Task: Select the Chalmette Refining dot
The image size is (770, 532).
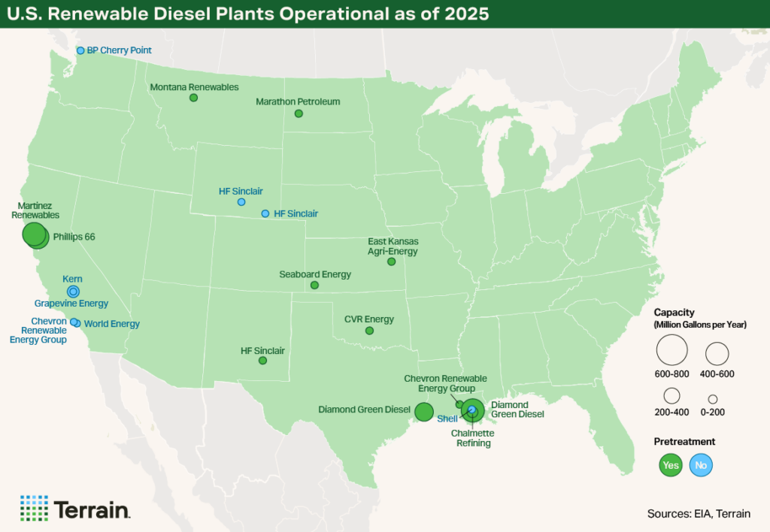Action: (x=473, y=415)
